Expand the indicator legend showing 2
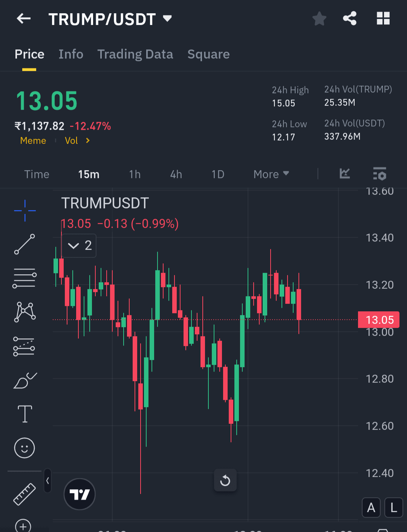Image resolution: width=407 pixels, height=532 pixels. pyautogui.click(x=79, y=246)
